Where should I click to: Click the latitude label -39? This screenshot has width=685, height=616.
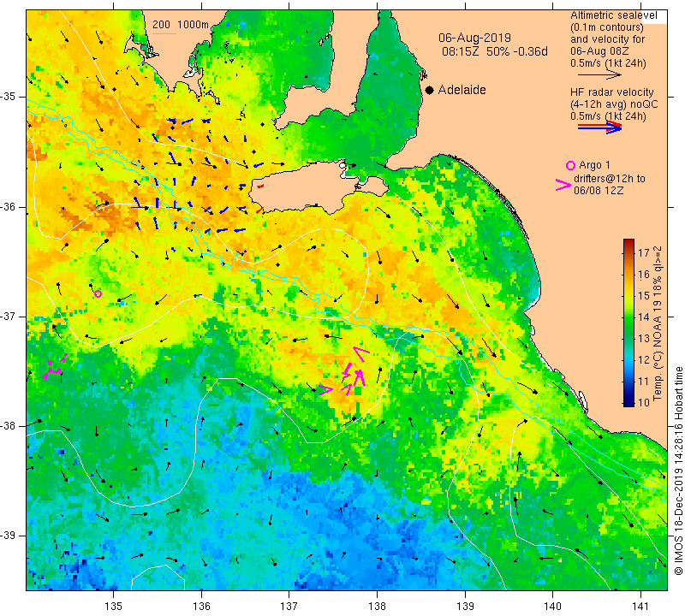point(9,536)
